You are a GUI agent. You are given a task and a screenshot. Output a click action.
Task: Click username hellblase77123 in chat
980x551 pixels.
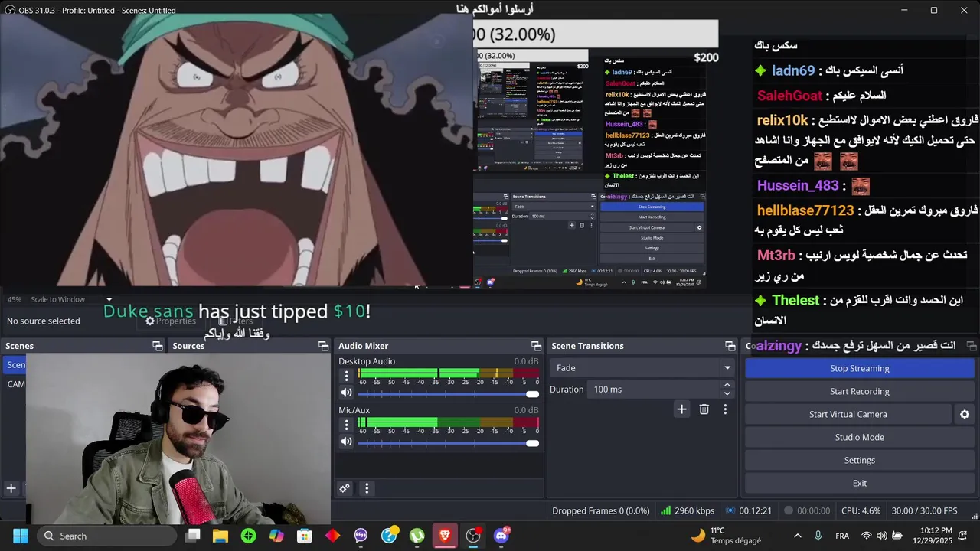click(x=805, y=210)
